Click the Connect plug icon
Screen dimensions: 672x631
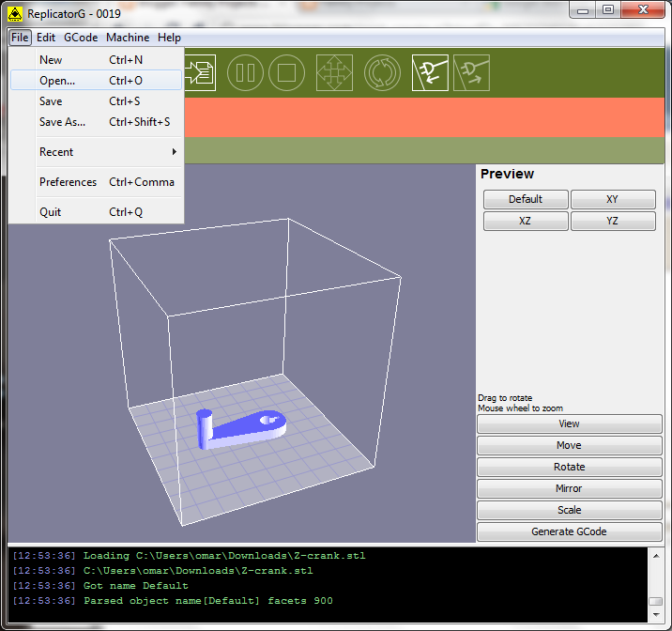tap(430, 73)
